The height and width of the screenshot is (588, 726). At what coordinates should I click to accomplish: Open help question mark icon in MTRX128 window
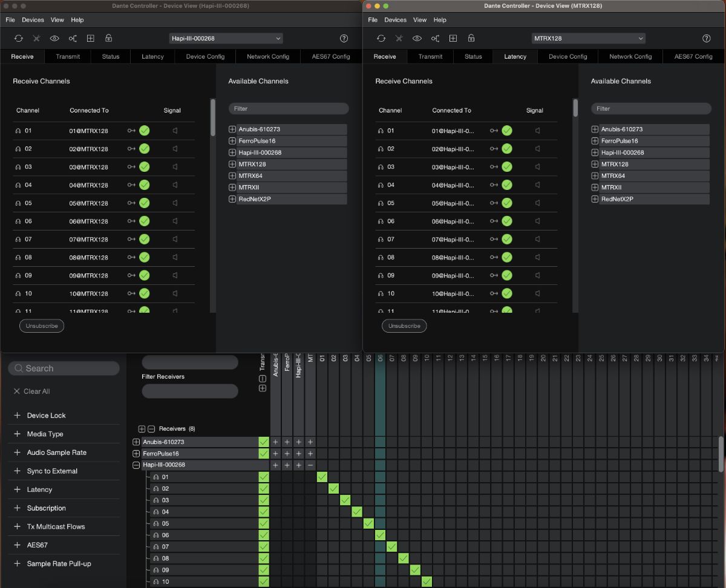pyautogui.click(x=706, y=38)
